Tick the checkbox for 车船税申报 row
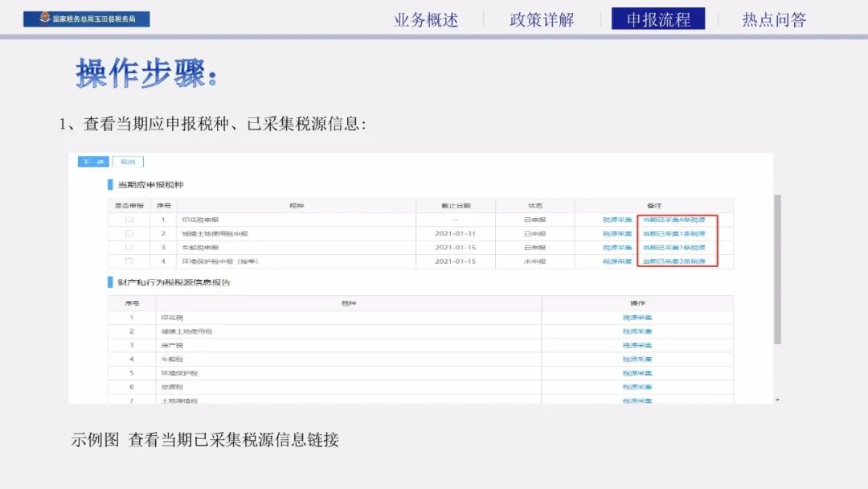The height and width of the screenshot is (489, 868). pos(129,247)
